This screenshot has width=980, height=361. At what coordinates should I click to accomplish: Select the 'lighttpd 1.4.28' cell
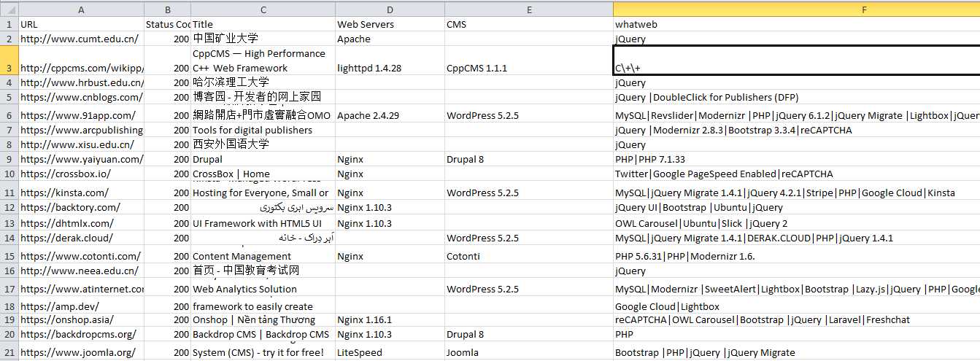(390, 61)
